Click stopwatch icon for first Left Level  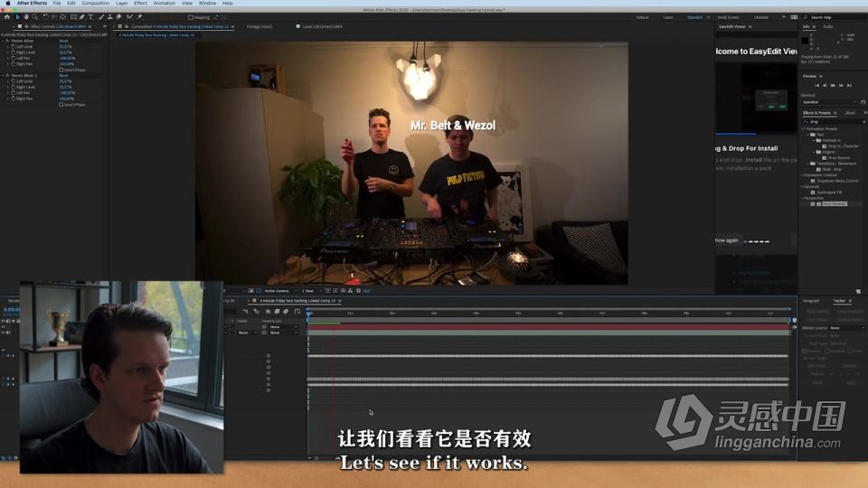[x=14, y=46]
